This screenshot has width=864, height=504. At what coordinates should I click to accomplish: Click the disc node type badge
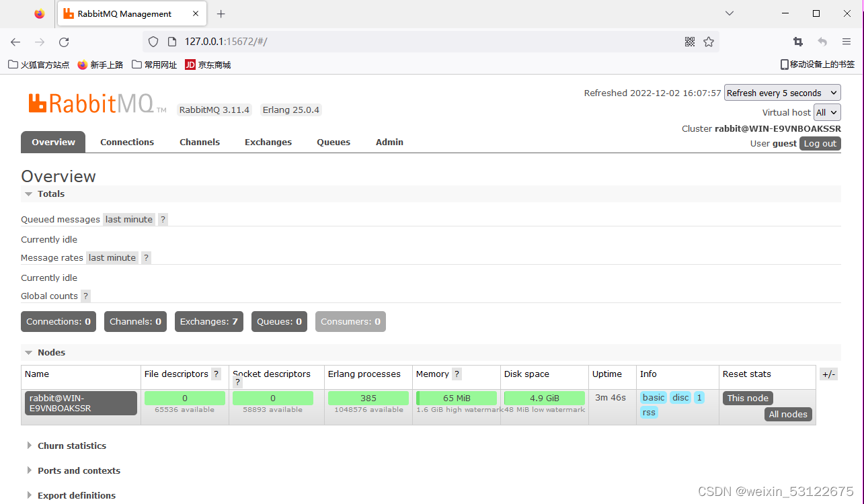point(680,397)
